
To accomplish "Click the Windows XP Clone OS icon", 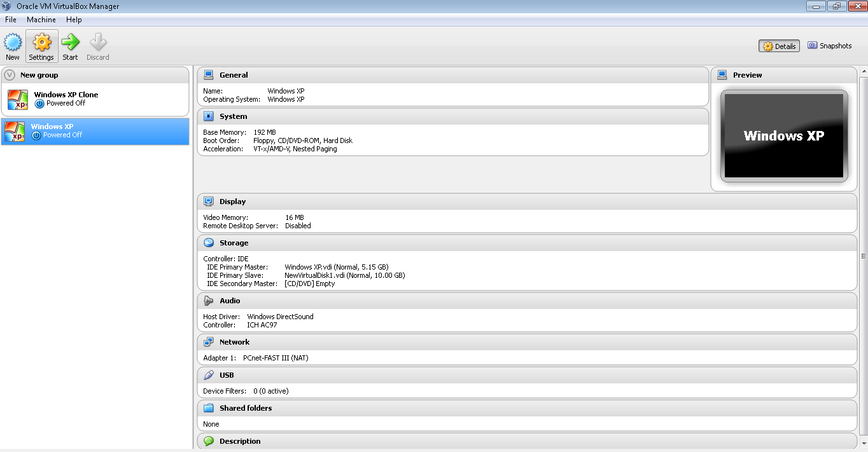I will tap(18, 99).
